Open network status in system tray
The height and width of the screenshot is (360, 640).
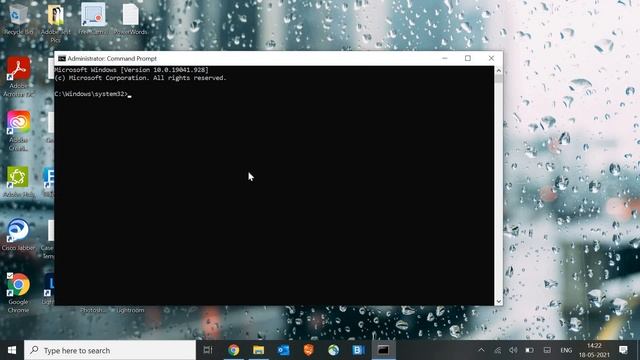tap(497, 350)
